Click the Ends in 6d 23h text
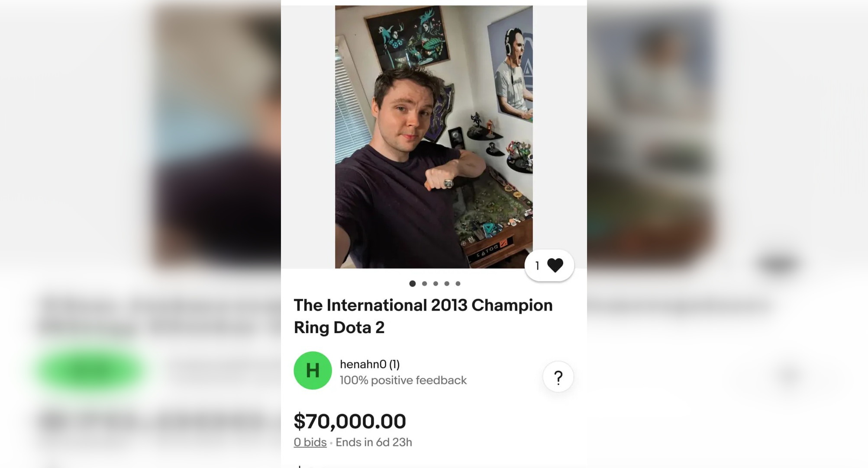The image size is (868, 468). (374, 442)
